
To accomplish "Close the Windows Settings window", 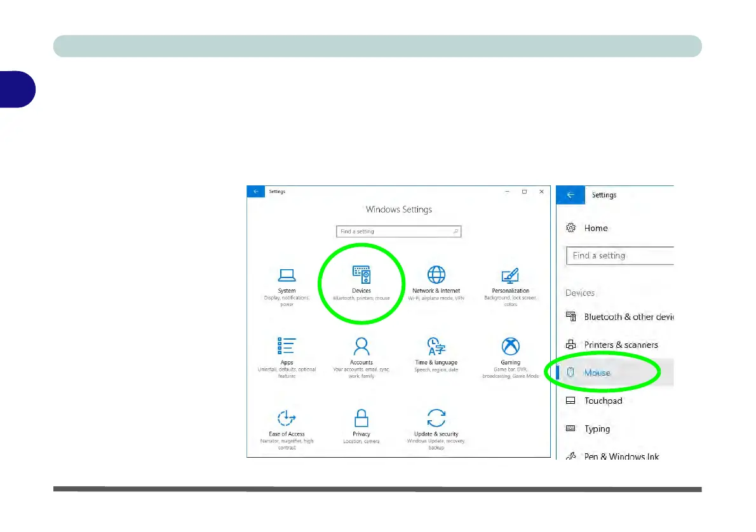I will (x=541, y=192).
